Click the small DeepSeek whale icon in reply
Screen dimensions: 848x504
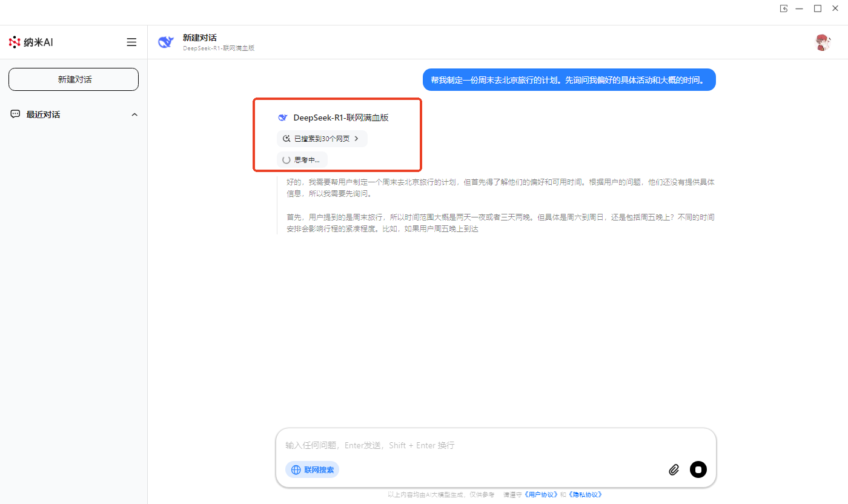[x=282, y=118]
